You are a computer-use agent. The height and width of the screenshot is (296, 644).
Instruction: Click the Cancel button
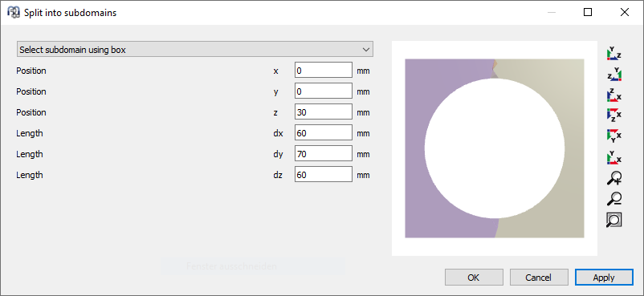539,278
